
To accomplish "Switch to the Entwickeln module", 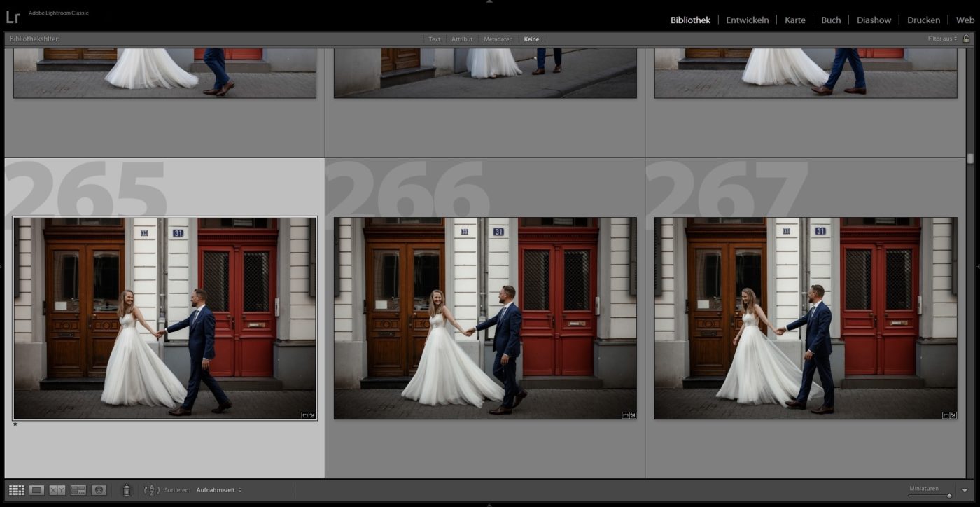I will (x=748, y=20).
